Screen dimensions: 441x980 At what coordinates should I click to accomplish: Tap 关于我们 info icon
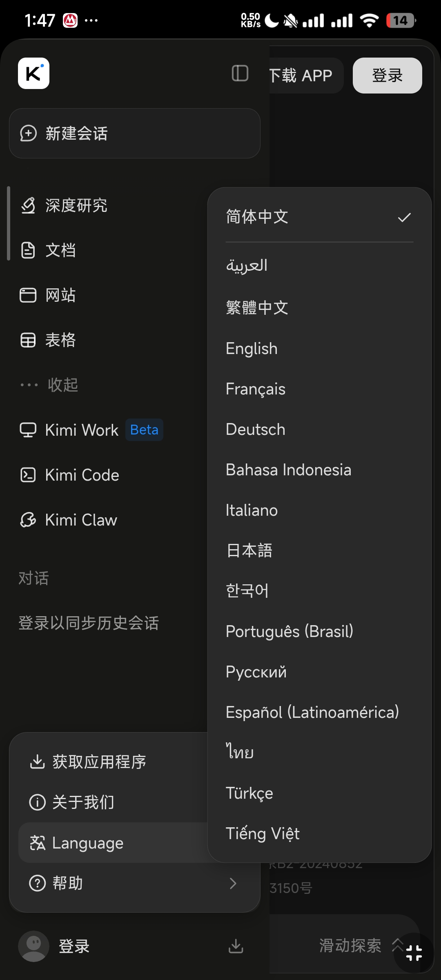(x=37, y=802)
